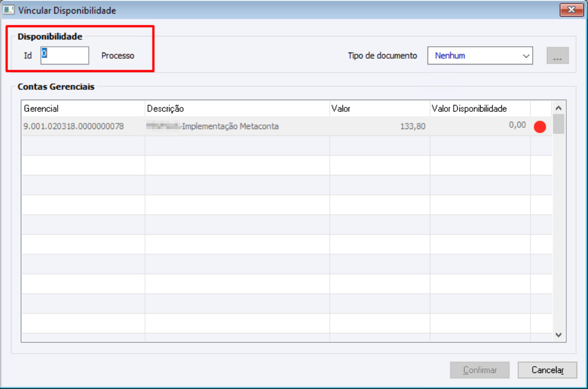Select the cell 9.001.020318.0000000078

pyautogui.click(x=83, y=126)
